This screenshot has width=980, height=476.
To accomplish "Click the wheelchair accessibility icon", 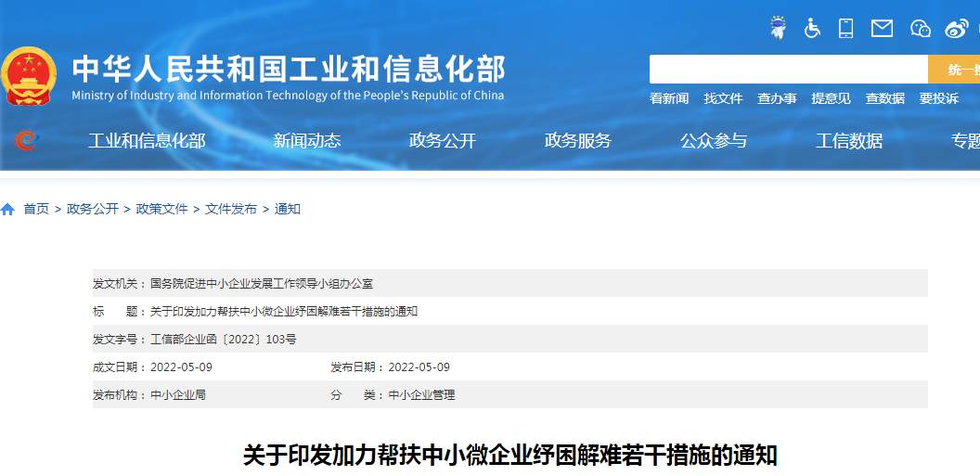I will coord(812,28).
